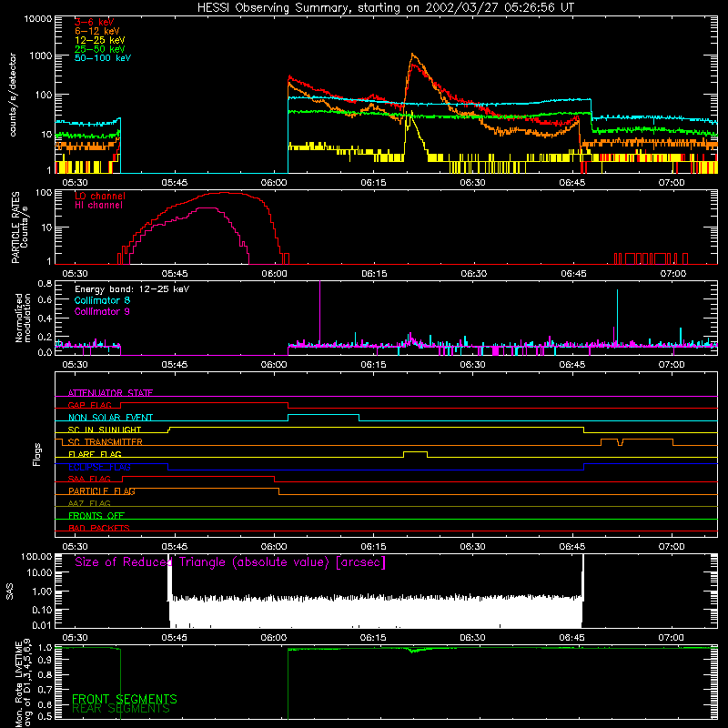Select the ECLIPSE_FLAG flag label

pyautogui.click(x=99, y=467)
